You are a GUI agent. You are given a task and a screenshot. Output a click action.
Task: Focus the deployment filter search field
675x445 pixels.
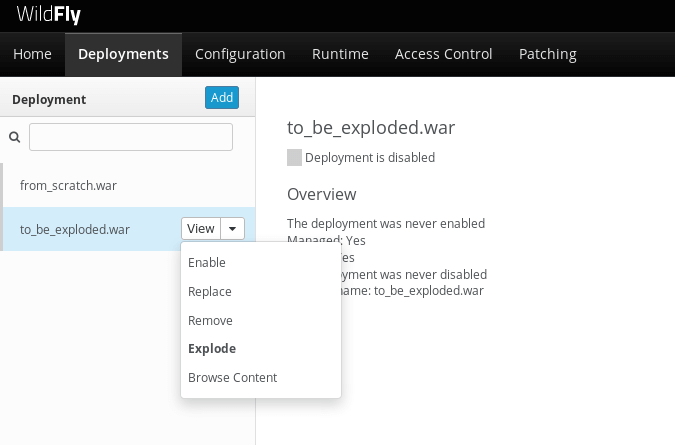tap(131, 137)
